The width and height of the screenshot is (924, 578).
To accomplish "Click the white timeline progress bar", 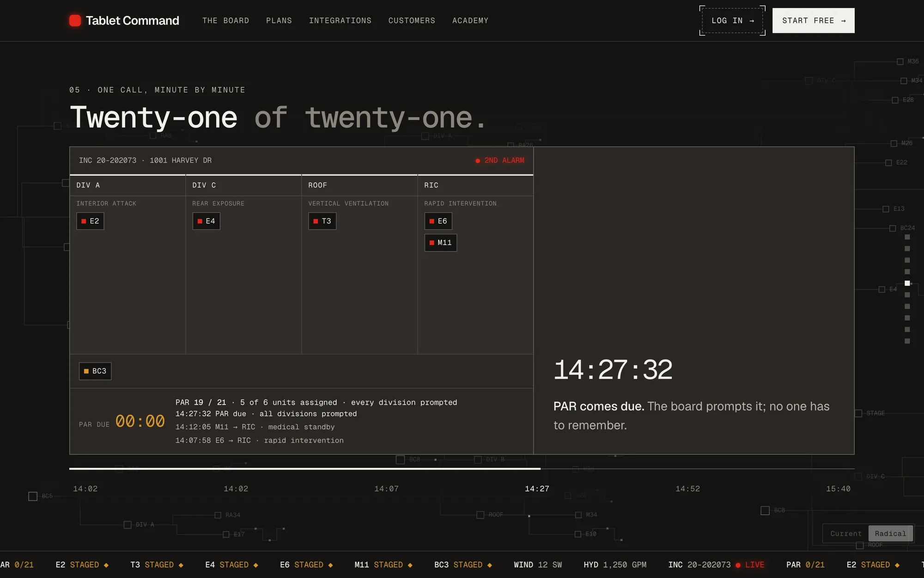I will 305,469.
